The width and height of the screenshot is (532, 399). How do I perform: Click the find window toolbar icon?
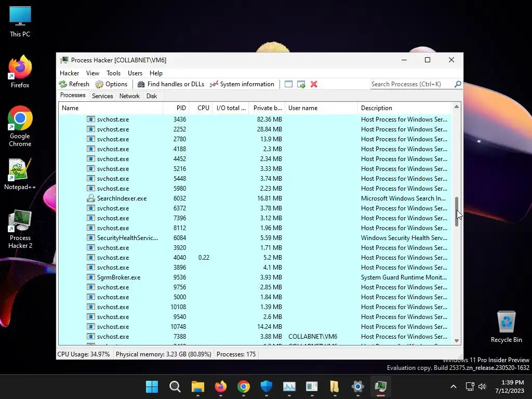[288, 84]
